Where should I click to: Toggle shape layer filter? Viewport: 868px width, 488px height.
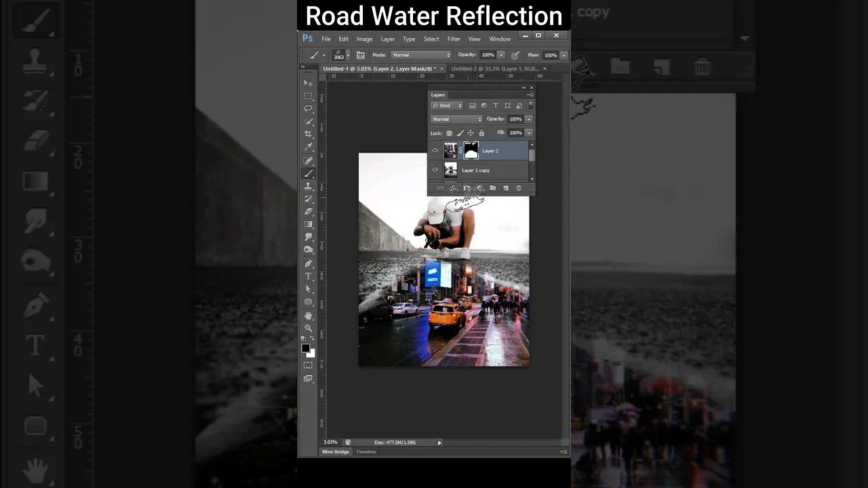(x=507, y=106)
